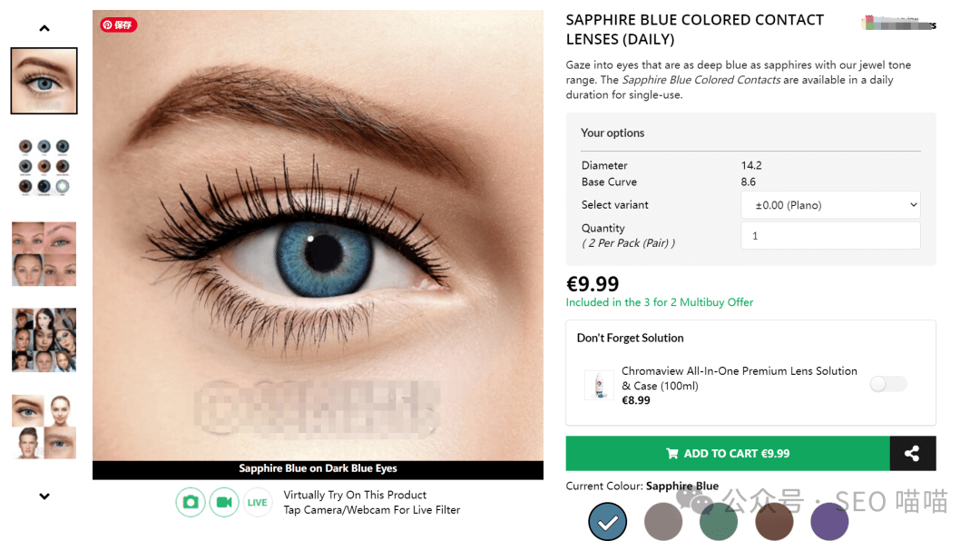The image size is (980, 541).
Task: Click the Quantity input field
Action: pyautogui.click(x=830, y=236)
